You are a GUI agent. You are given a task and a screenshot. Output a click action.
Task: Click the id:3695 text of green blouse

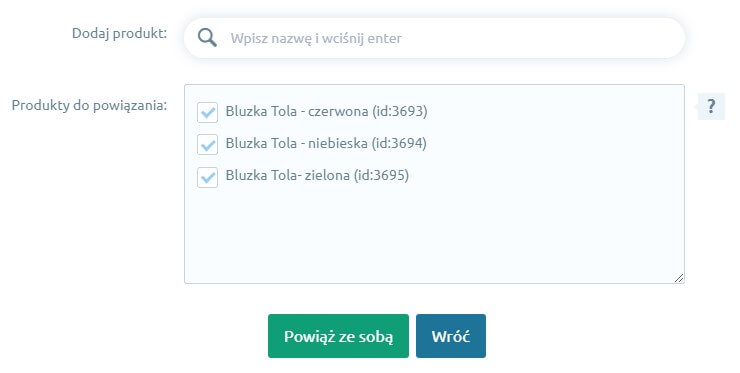coord(381,176)
